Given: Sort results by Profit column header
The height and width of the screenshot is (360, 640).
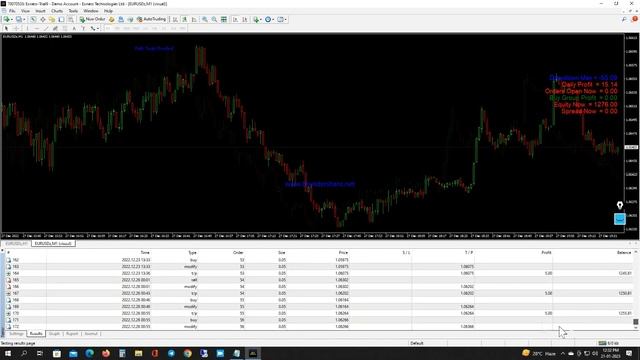Looking at the screenshot, I should 546,253.
